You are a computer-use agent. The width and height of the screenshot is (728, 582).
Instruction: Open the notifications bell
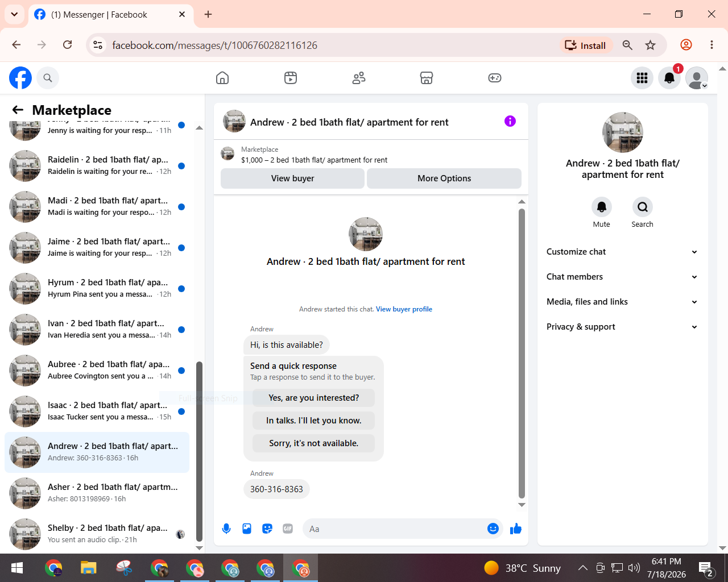click(x=669, y=78)
